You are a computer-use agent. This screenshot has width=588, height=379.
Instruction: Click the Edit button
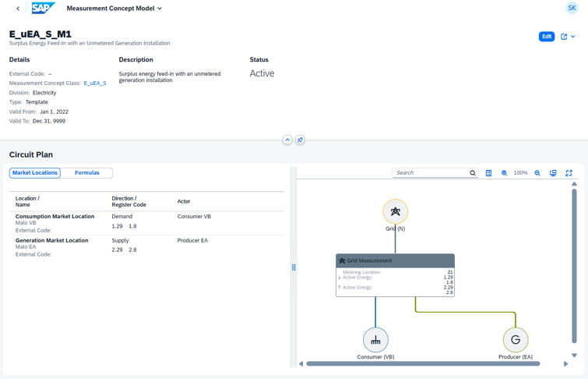(x=547, y=37)
